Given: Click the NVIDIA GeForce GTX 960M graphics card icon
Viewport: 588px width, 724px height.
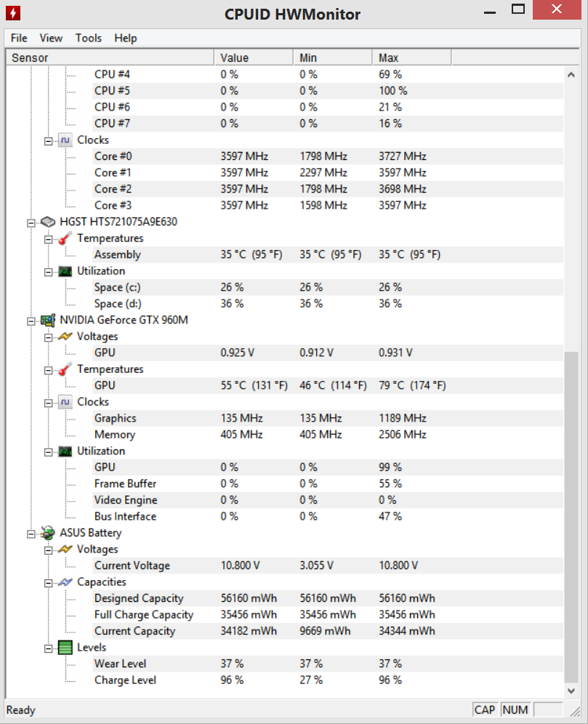Looking at the screenshot, I should (47, 320).
